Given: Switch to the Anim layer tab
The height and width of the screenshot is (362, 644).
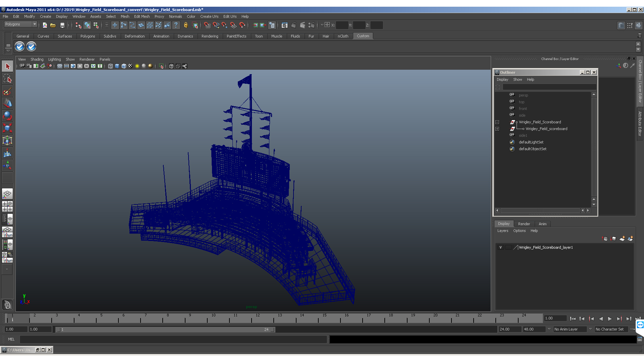Looking at the screenshot, I should (x=542, y=224).
